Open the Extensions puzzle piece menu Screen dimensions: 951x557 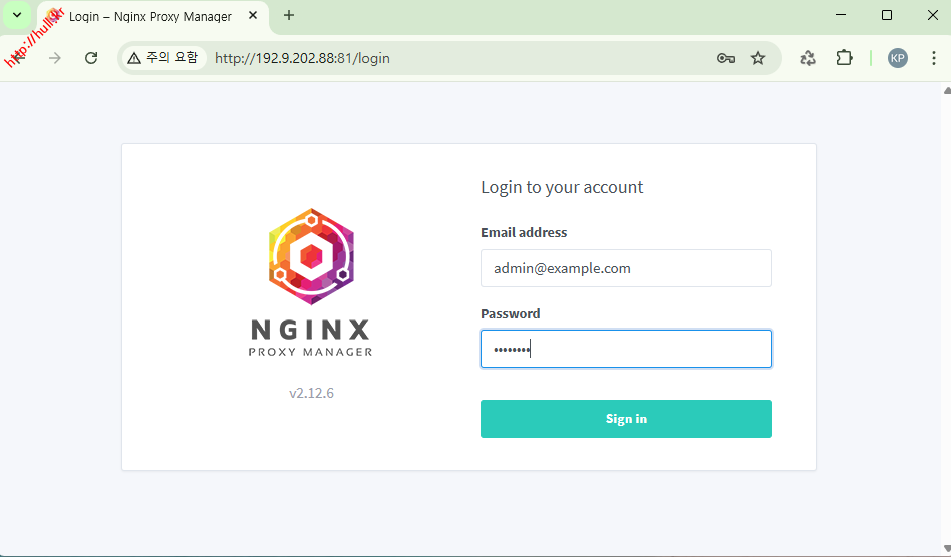[845, 58]
